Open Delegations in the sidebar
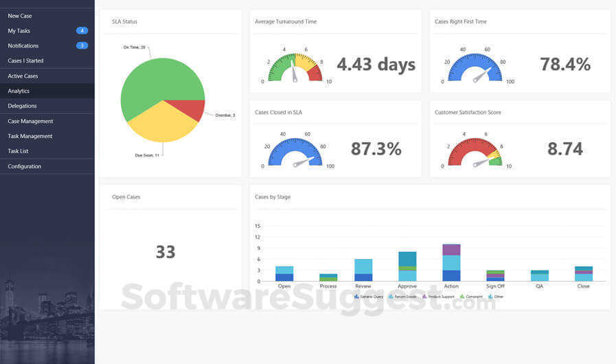This screenshot has height=364, width=616. click(47, 106)
